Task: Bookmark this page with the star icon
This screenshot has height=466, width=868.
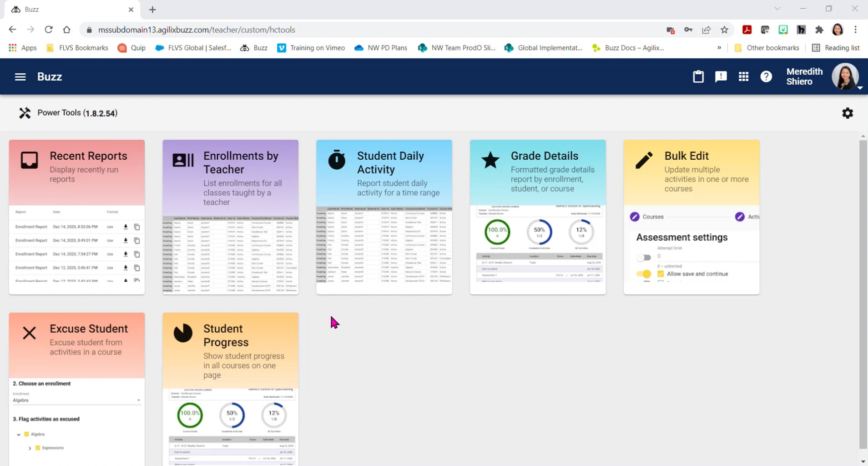Action: [x=724, y=30]
